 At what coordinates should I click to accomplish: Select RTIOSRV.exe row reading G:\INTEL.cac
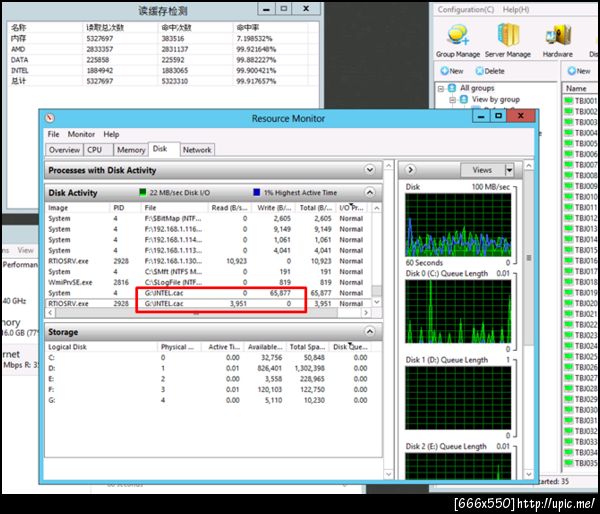[x=209, y=304]
